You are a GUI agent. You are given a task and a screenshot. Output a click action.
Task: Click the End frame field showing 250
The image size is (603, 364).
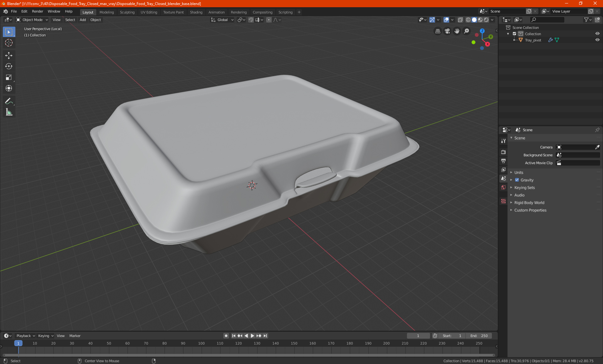point(479,336)
